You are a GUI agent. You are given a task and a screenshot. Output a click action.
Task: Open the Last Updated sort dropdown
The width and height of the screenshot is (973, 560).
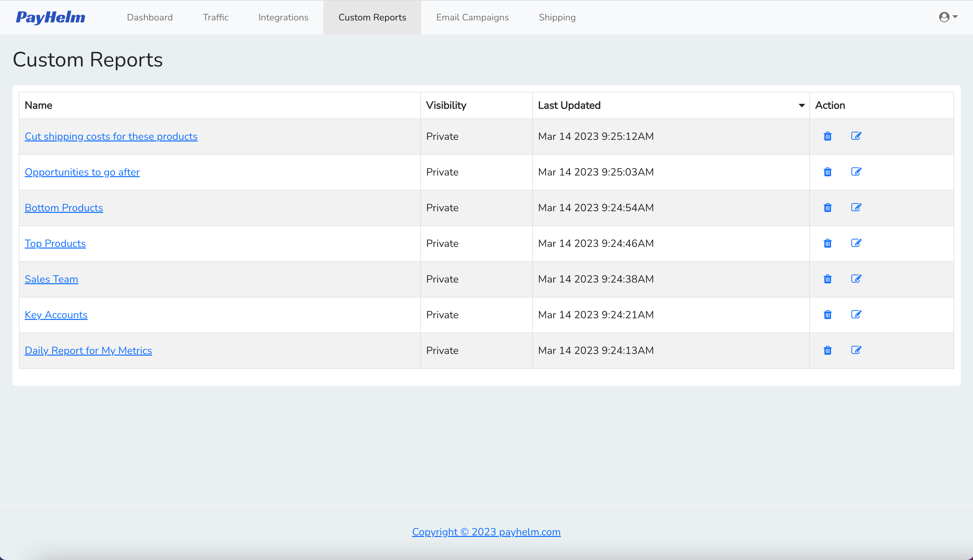[801, 105]
